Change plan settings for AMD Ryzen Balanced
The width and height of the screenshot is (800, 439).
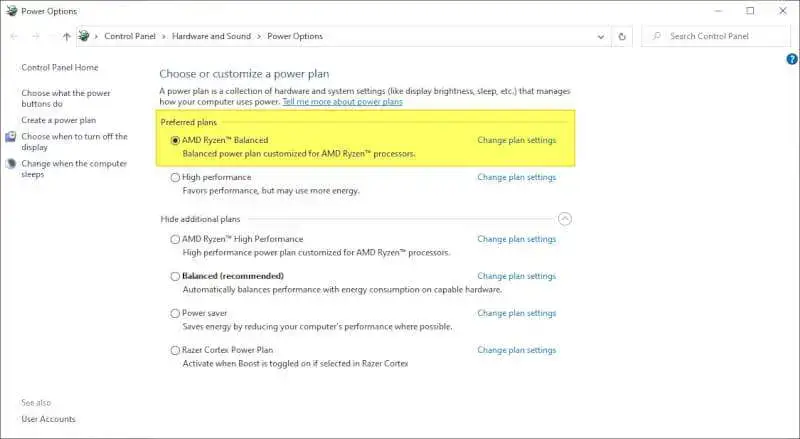(516, 140)
